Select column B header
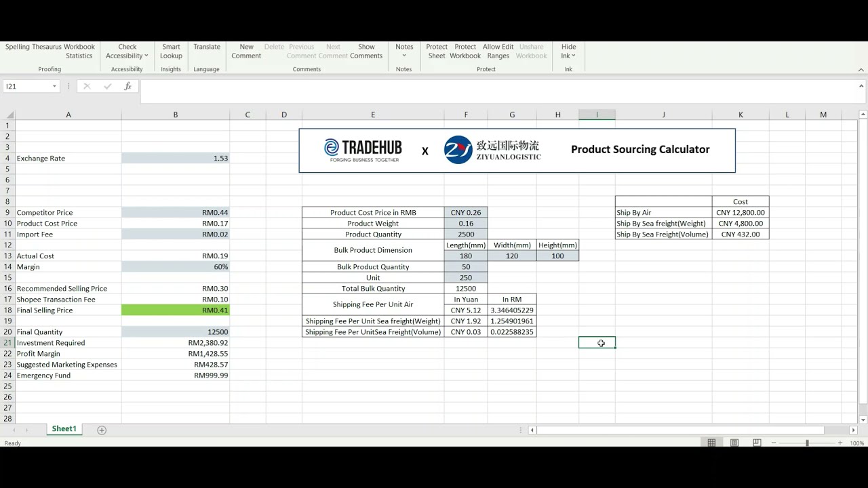Screen dimensions: 868x488 pyautogui.click(x=176, y=115)
